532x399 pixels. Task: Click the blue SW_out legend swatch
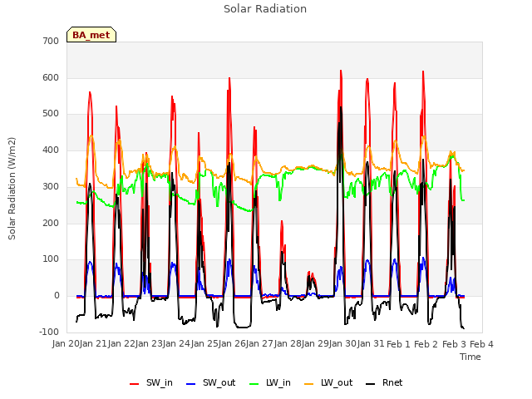point(191,384)
